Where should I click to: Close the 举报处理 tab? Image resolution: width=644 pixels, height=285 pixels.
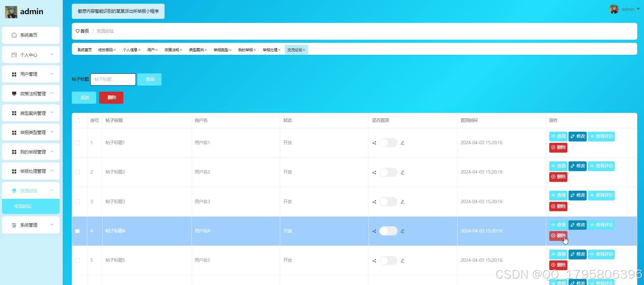pyautogui.click(x=280, y=50)
